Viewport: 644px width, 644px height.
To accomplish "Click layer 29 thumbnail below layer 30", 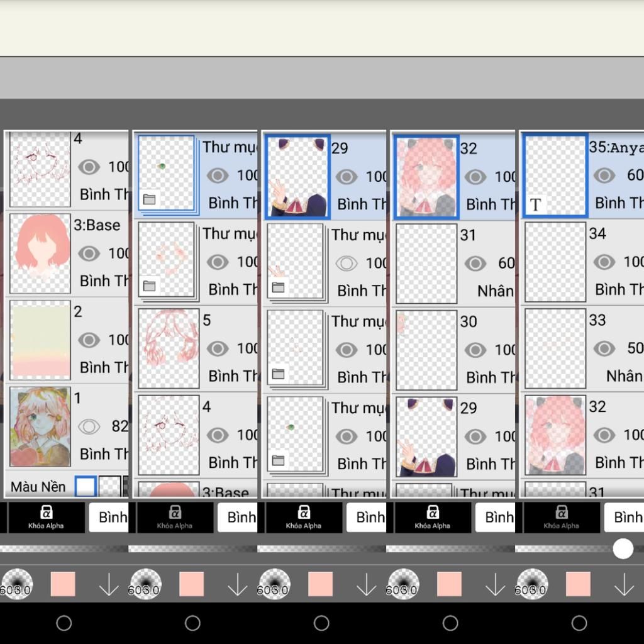I will [426, 436].
